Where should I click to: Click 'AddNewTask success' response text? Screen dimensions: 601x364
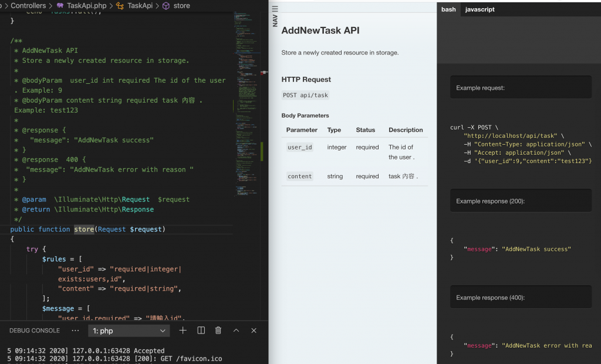(536, 249)
